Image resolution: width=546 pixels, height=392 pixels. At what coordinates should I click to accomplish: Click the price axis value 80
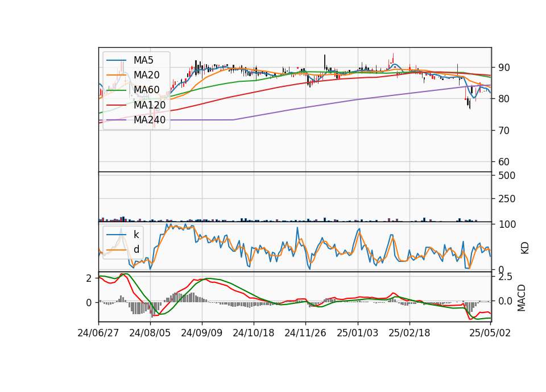click(x=504, y=99)
